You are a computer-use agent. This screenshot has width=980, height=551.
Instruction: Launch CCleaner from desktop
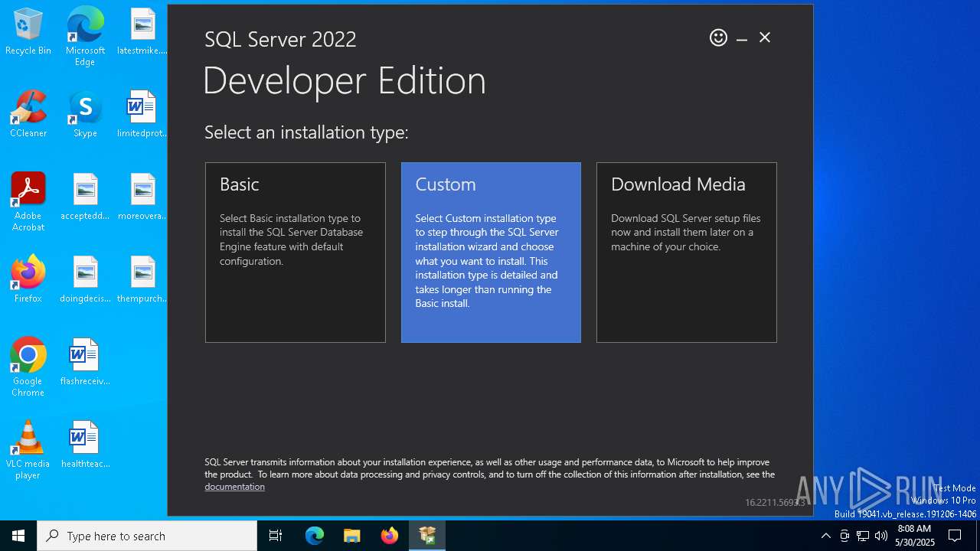coord(28,115)
